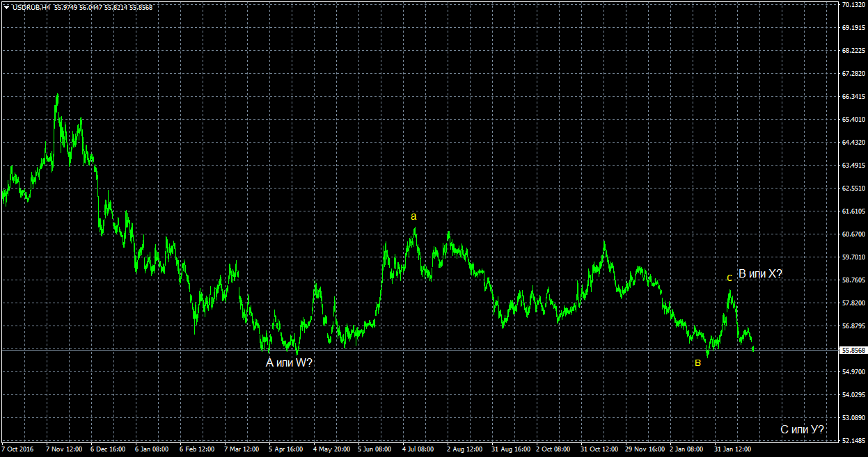Click price scale value 63.4915
Viewport: 868px width, 457px height.
click(x=852, y=166)
